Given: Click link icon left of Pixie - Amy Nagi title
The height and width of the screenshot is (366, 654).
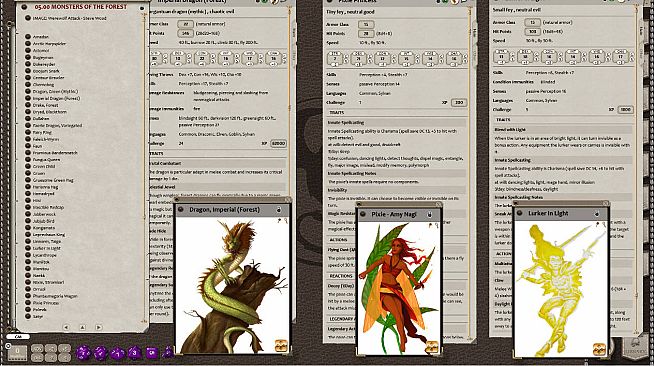Looking at the screenshot, I should [363, 214].
